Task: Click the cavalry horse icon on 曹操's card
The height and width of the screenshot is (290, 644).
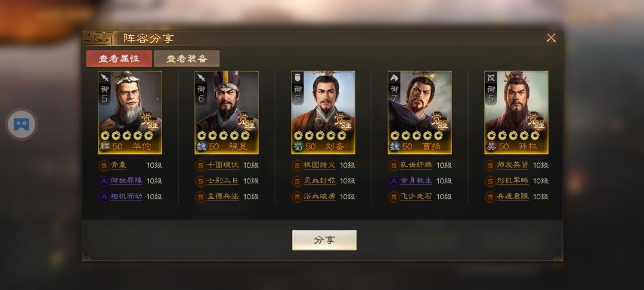Action: tap(394, 78)
